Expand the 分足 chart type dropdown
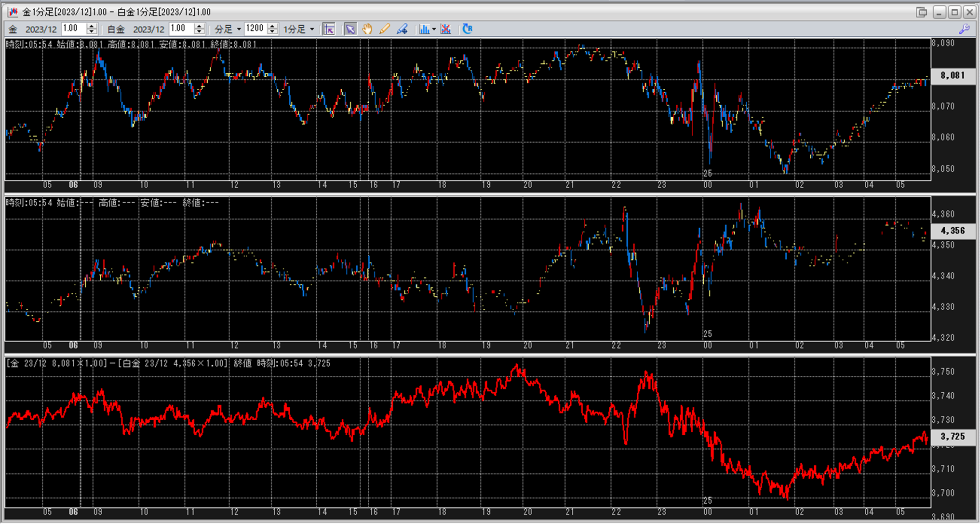The height and width of the screenshot is (524, 980). click(239, 29)
